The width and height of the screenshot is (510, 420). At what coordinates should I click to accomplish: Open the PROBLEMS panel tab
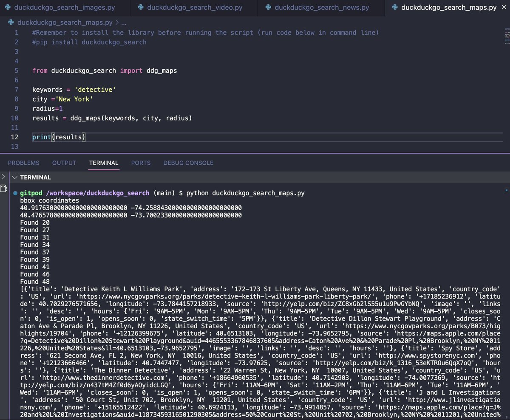click(24, 163)
